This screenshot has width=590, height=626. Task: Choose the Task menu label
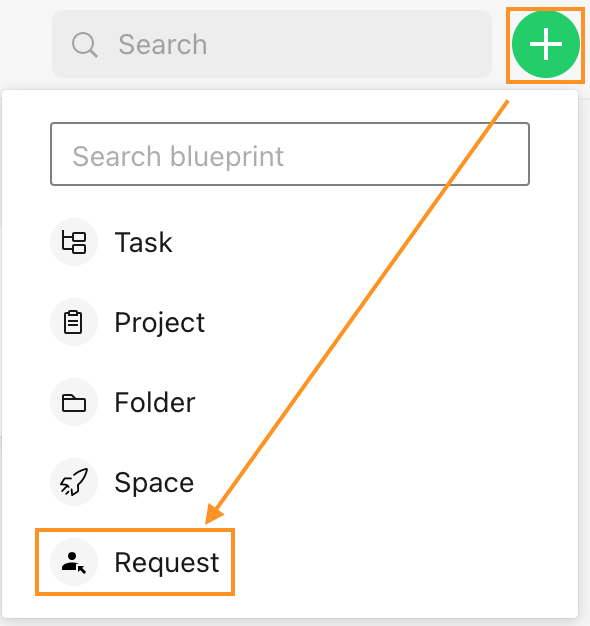143,242
